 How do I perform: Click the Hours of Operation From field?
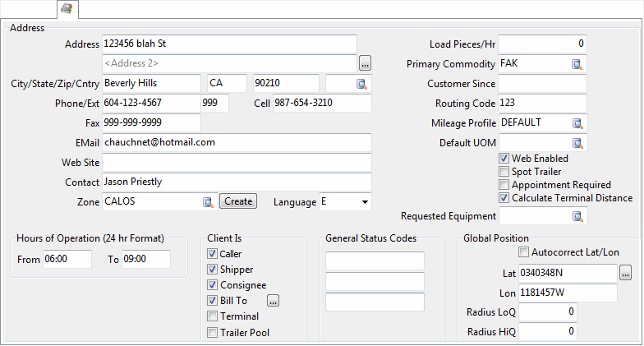pyautogui.click(x=67, y=260)
